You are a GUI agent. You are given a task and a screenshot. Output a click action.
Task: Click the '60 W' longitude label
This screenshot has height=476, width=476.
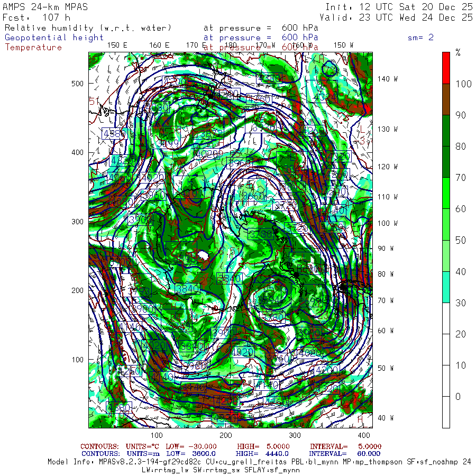(386, 331)
